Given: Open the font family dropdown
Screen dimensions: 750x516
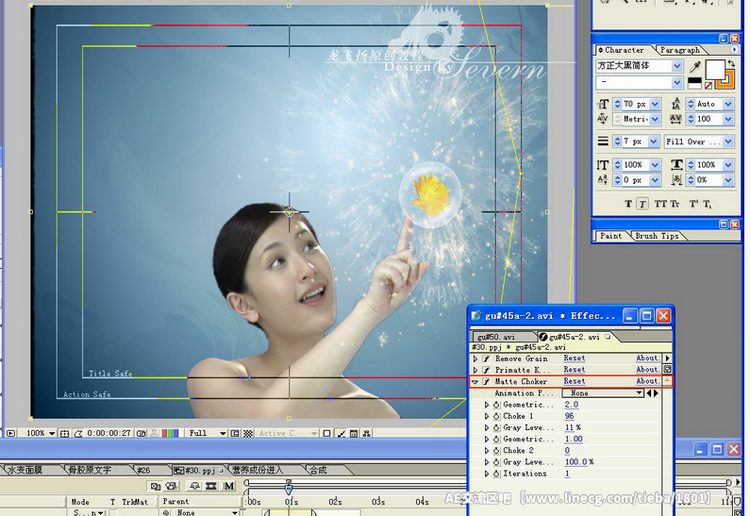Looking at the screenshot, I should pyautogui.click(x=677, y=66).
